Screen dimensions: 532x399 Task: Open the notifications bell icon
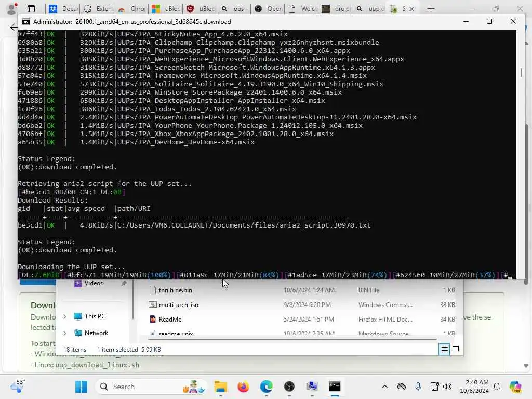click(x=497, y=387)
